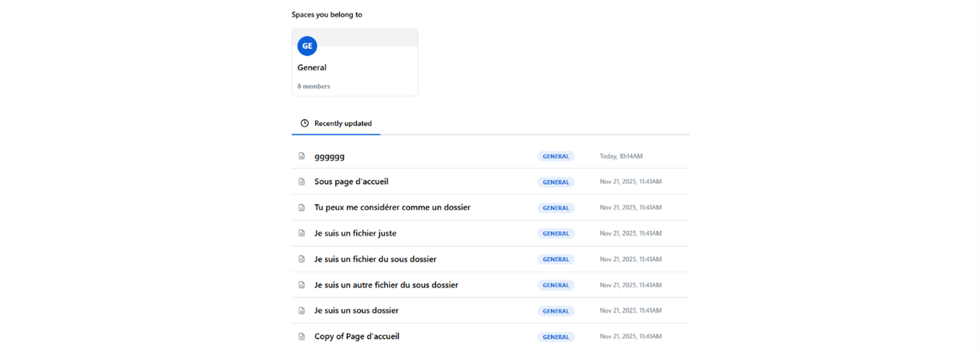The height and width of the screenshot is (356, 980).
Task: Click the GE avatar in General space card
Action: coord(307,46)
